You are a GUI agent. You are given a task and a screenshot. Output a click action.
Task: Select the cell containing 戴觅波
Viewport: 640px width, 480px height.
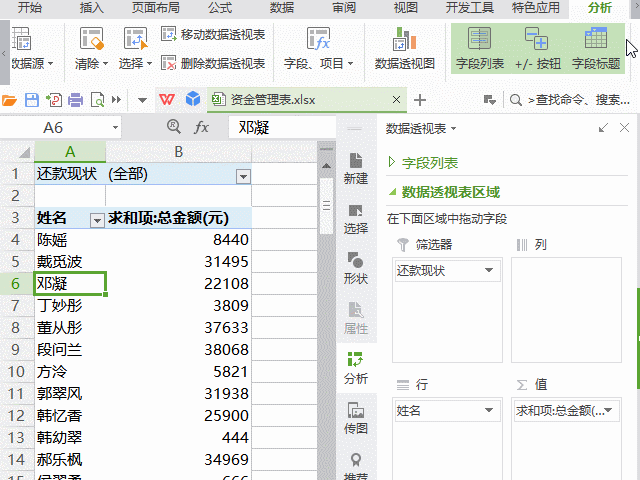click(x=70, y=261)
